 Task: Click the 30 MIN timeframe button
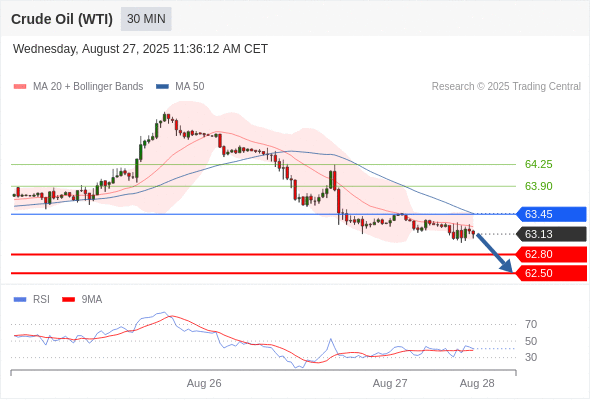146,19
